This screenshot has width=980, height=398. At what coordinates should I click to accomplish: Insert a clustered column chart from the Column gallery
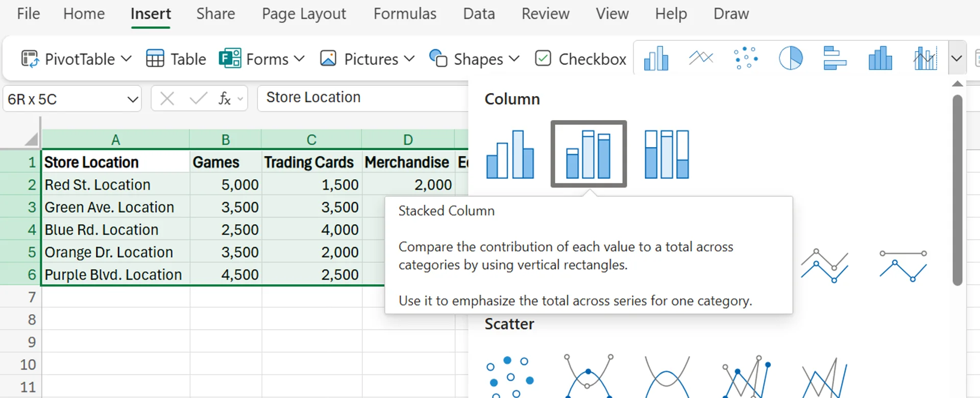pyautogui.click(x=510, y=154)
